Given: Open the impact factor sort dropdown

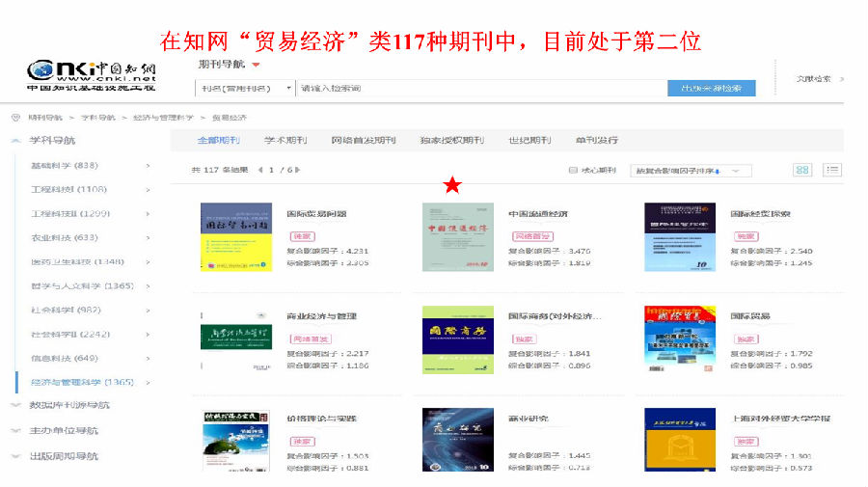Looking at the screenshot, I should (690, 171).
